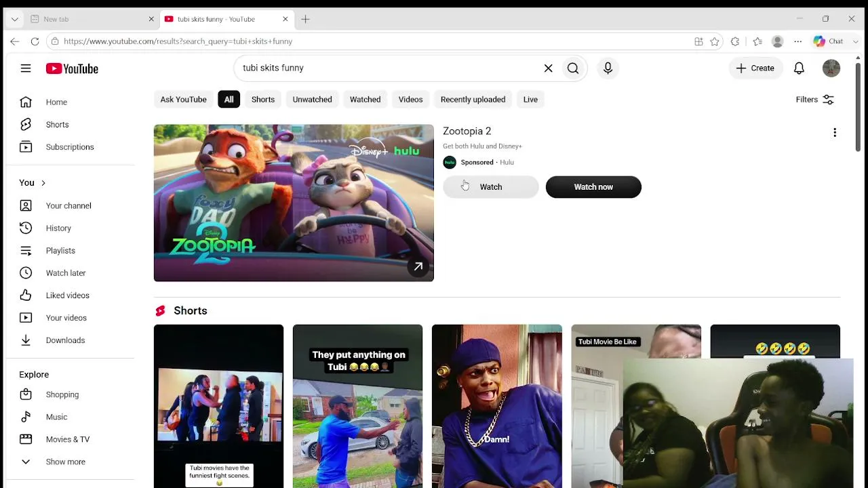Click the browser address bar URL
The image size is (868, 488).
click(x=178, y=41)
